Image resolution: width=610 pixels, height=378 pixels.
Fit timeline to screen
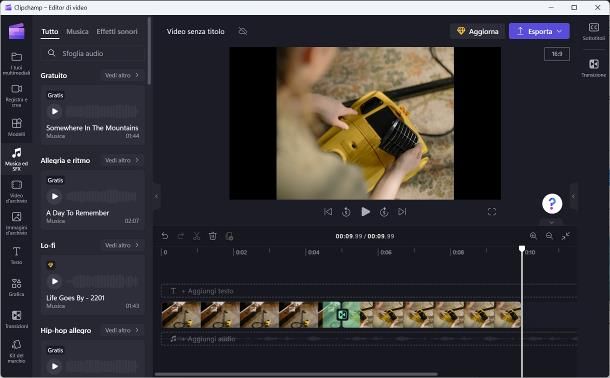(x=566, y=236)
